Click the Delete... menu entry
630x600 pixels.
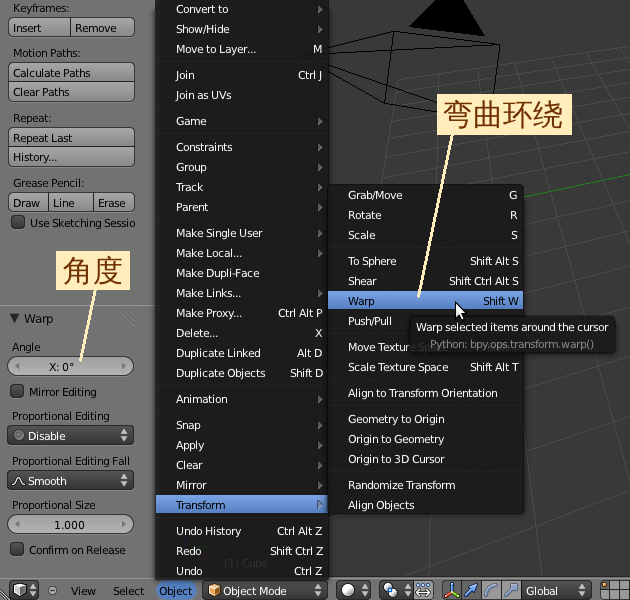coord(242,333)
